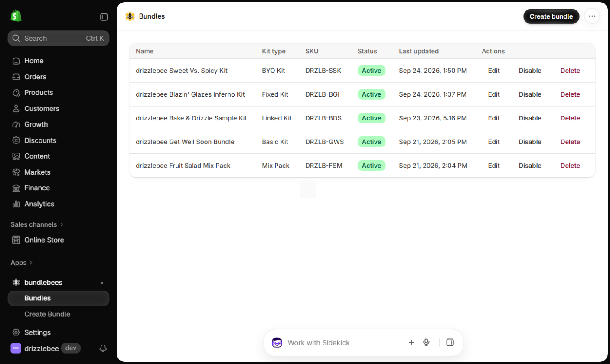Click the dev badge next to drizzlebee

(71, 348)
